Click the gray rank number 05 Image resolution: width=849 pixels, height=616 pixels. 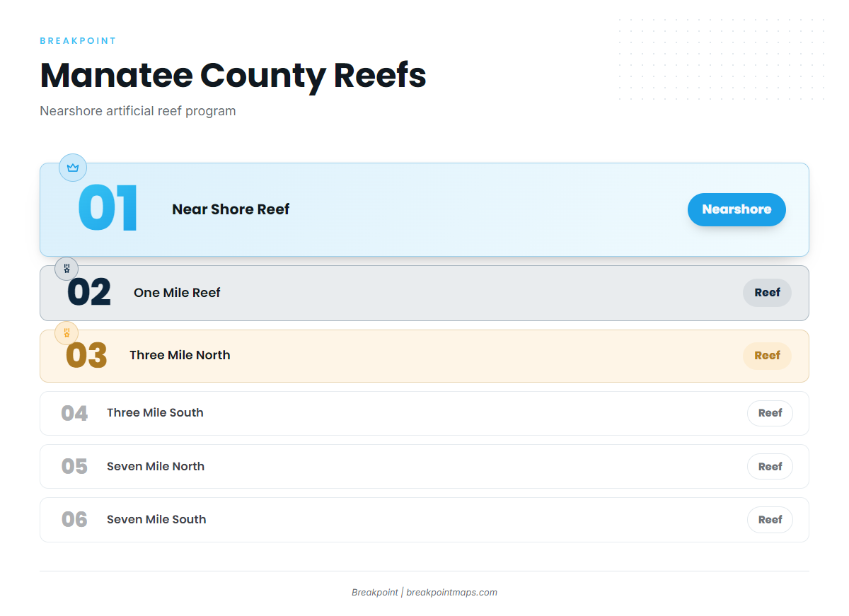74,467
